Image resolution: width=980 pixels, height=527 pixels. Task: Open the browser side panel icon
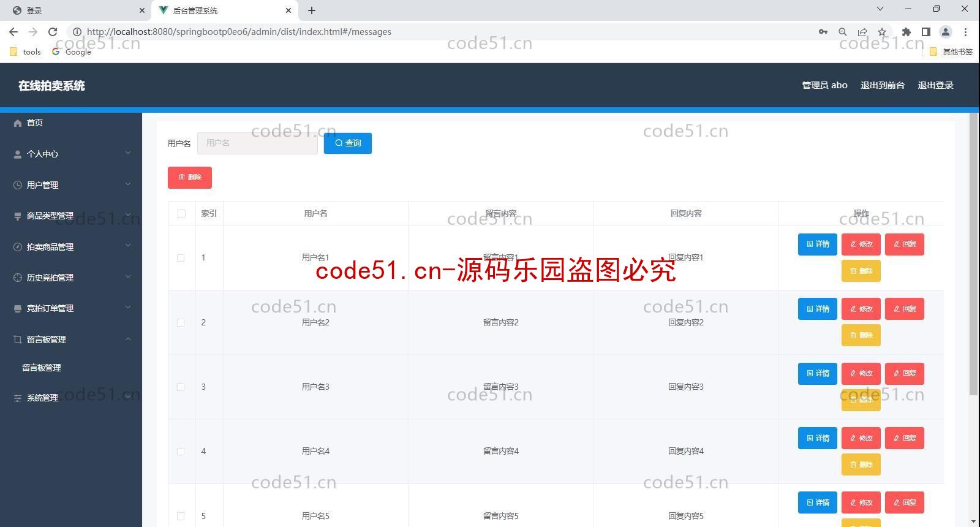(x=926, y=32)
